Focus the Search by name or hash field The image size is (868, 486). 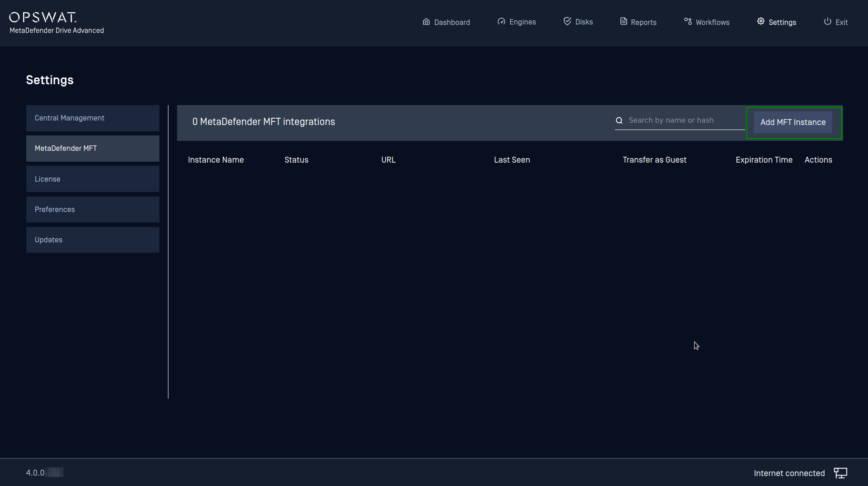pyautogui.click(x=680, y=120)
